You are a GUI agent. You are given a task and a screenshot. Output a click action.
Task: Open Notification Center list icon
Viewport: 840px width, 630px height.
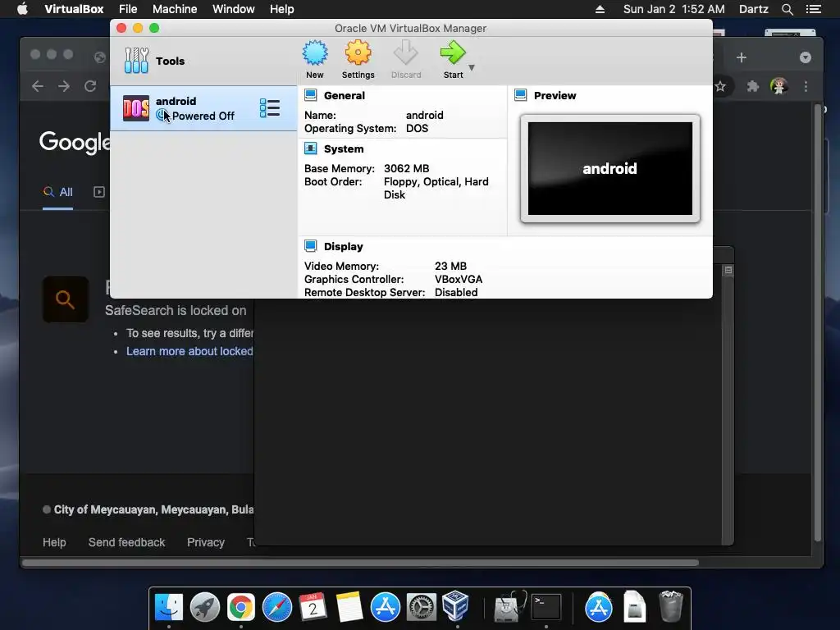[x=814, y=9]
